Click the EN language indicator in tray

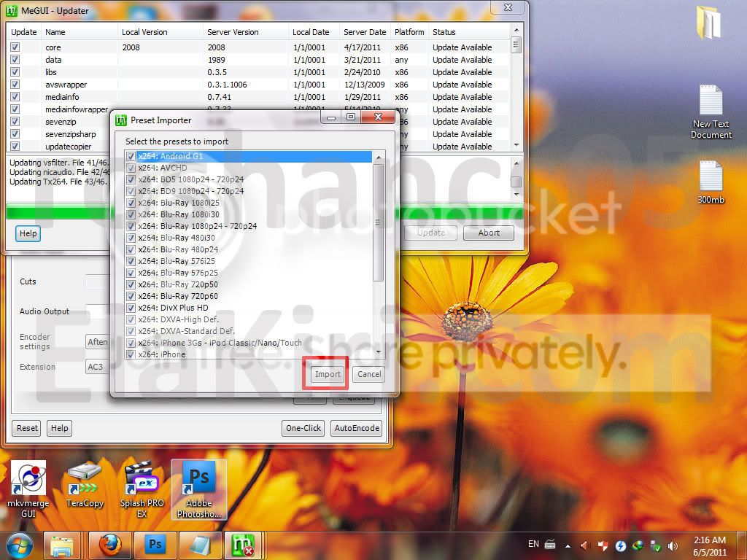(533, 544)
